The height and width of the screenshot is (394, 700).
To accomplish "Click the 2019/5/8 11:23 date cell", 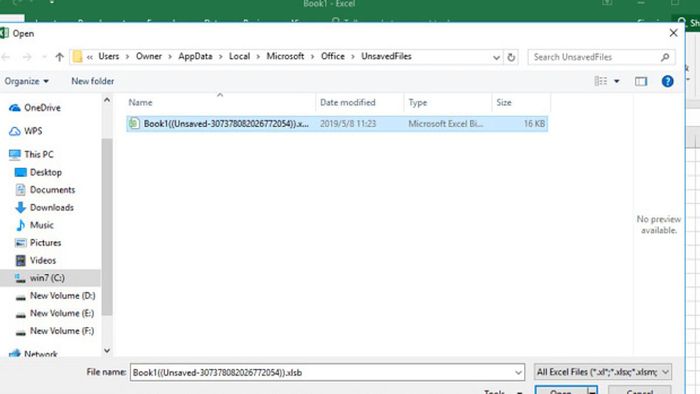I will click(348, 124).
